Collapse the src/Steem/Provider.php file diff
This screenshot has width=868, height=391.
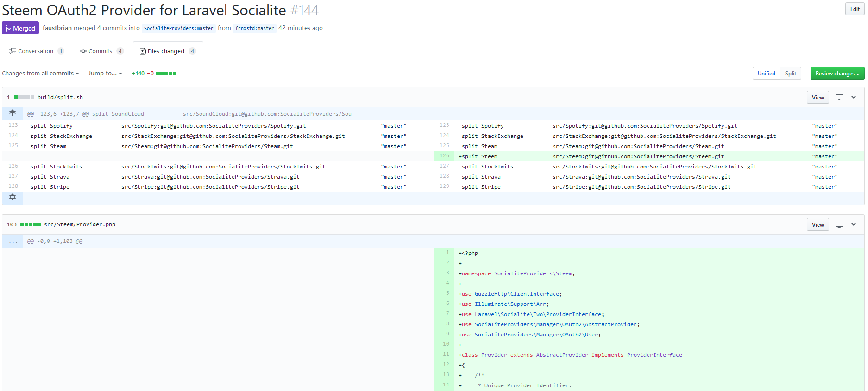[x=854, y=224]
